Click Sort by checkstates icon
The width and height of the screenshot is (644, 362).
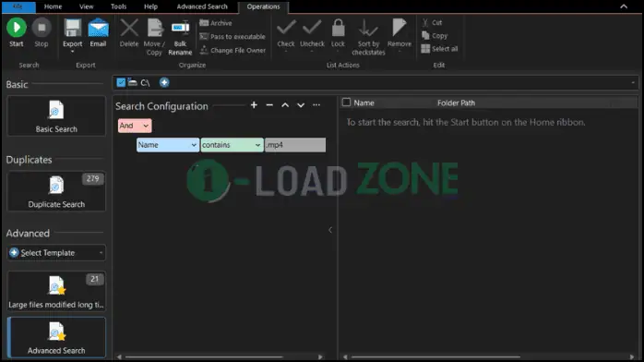pyautogui.click(x=368, y=28)
